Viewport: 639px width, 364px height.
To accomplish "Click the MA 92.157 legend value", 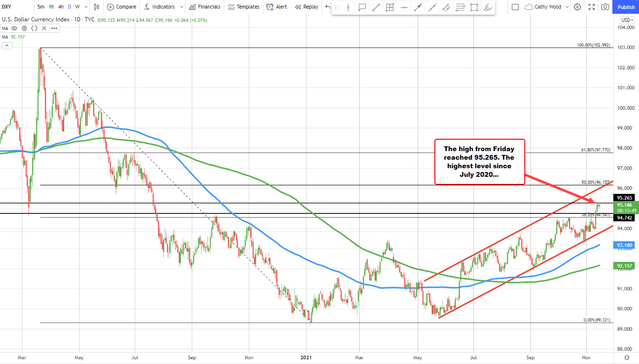I will (17, 37).
